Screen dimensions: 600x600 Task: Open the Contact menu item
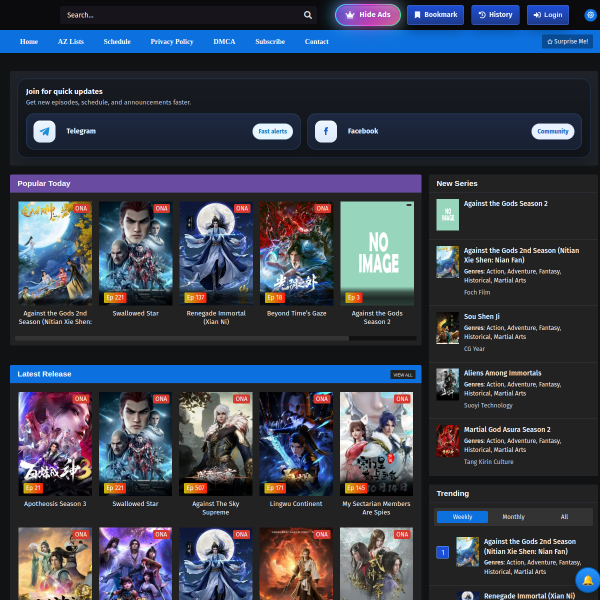(316, 41)
